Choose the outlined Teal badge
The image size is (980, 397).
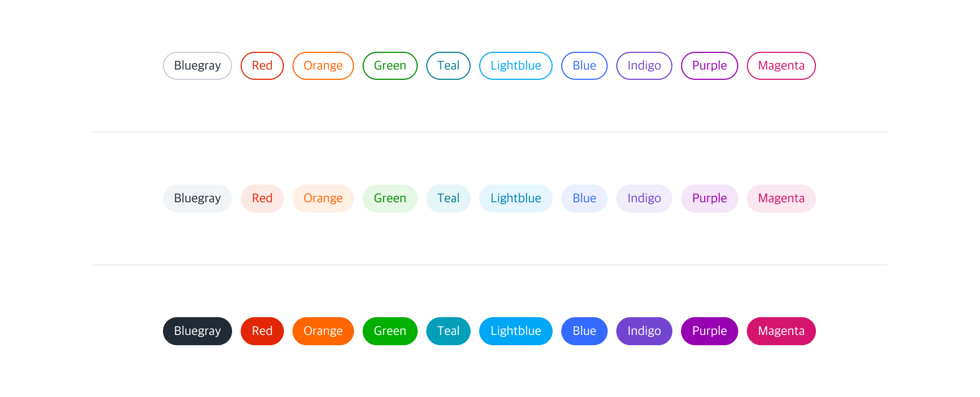click(x=448, y=66)
